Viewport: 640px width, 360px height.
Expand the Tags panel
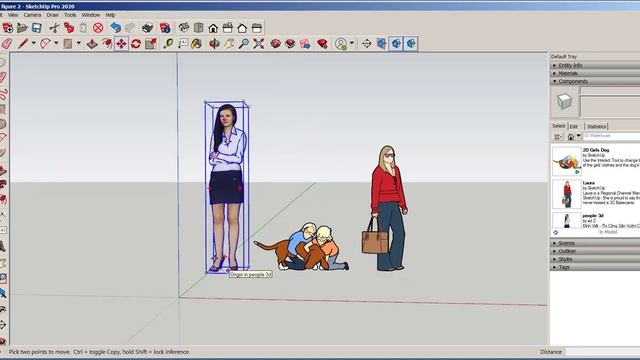pyautogui.click(x=595, y=267)
